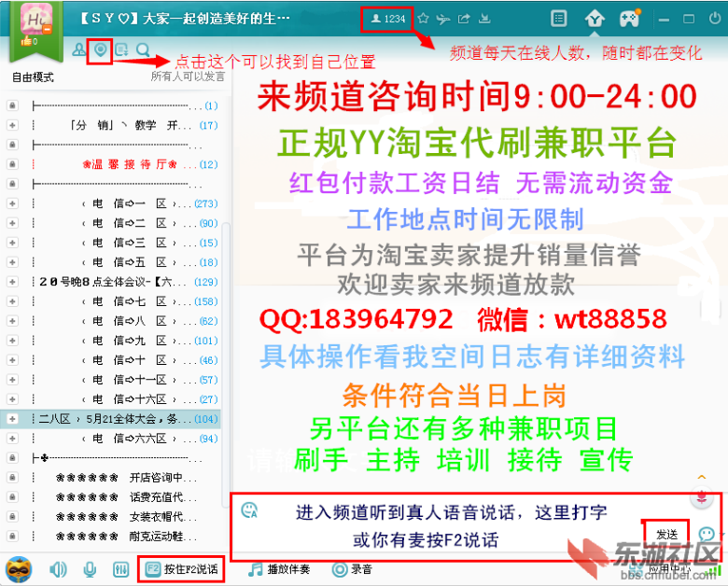Collapse panel with orange up chevron
This screenshot has height=586, width=728.
(702, 478)
